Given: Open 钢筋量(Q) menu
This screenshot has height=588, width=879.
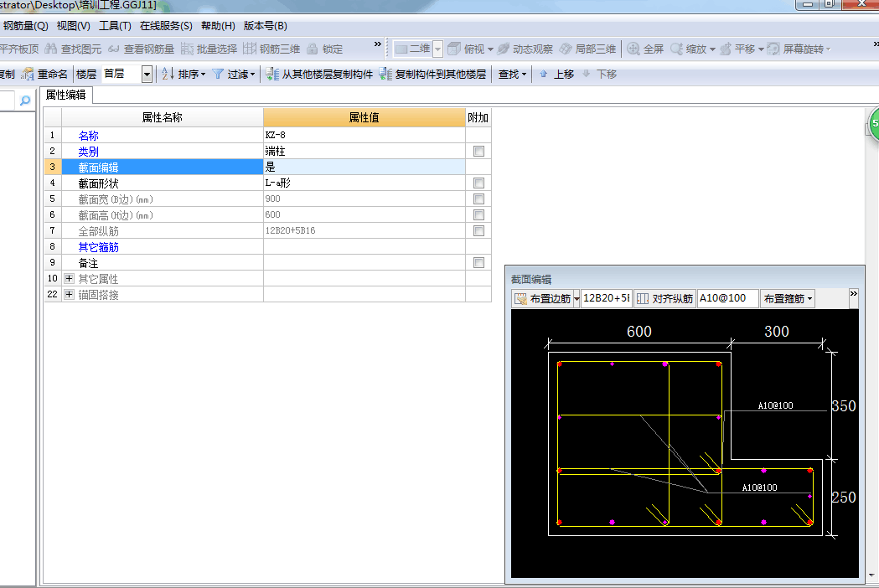Looking at the screenshot, I should [26, 26].
